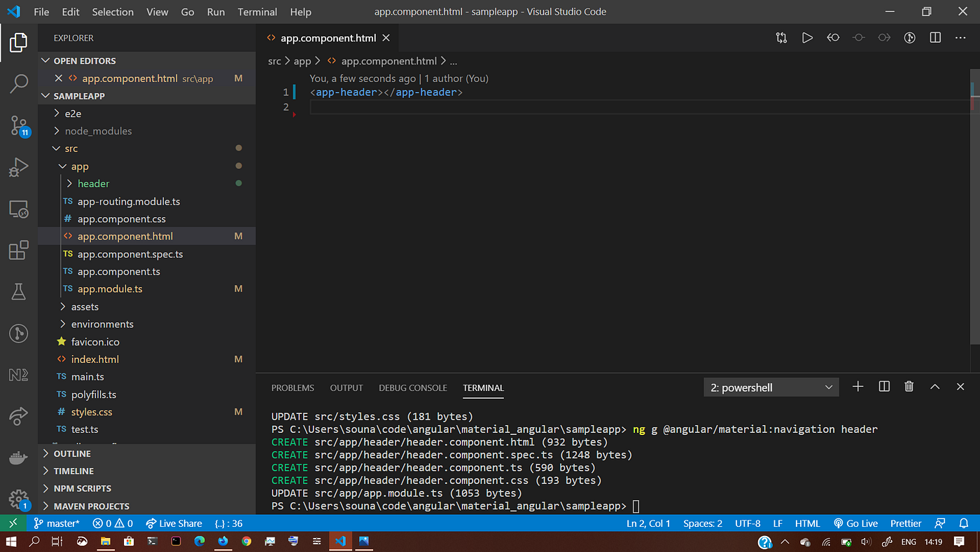Kill terminal using the trash icon
The width and height of the screenshot is (980, 552).
point(909,387)
